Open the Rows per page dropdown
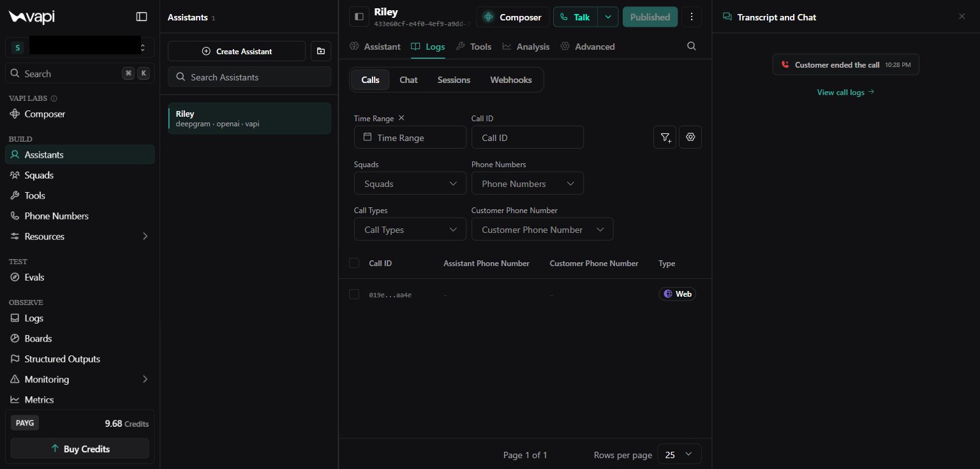This screenshot has width=980, height=469. 679,454
